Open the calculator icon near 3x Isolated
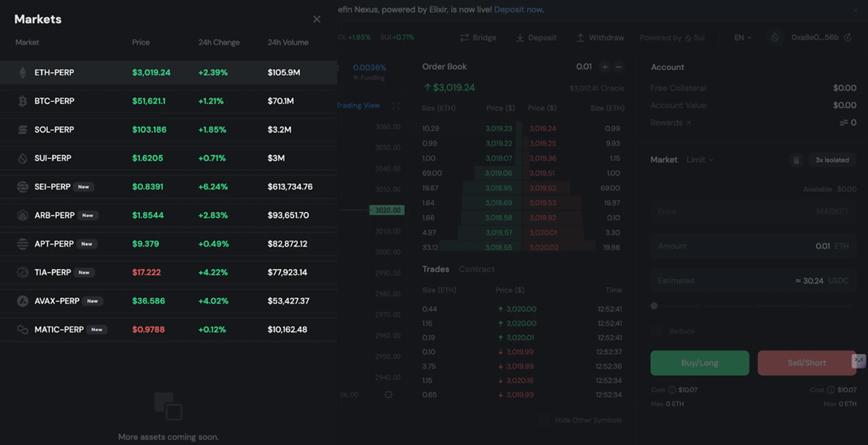868x445 pixels. pos(796,160)
